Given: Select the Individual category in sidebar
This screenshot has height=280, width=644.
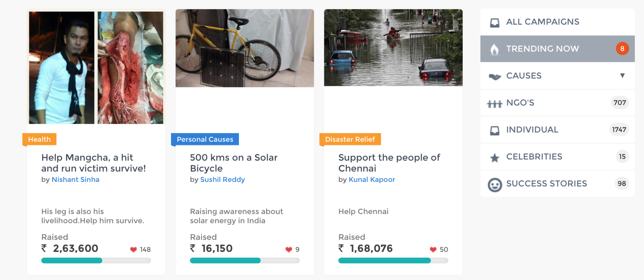Looking at the screenshot, I should click(x=532, y=130).
